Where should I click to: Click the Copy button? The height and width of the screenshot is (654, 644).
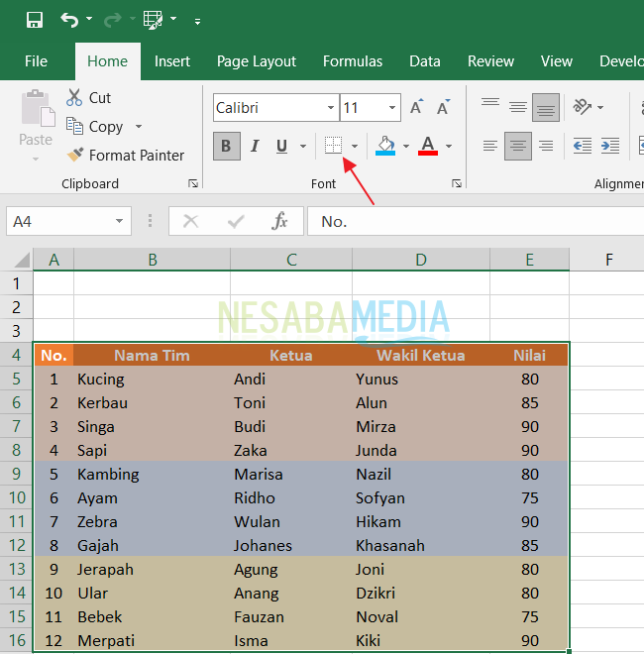(x=95, y=127)
